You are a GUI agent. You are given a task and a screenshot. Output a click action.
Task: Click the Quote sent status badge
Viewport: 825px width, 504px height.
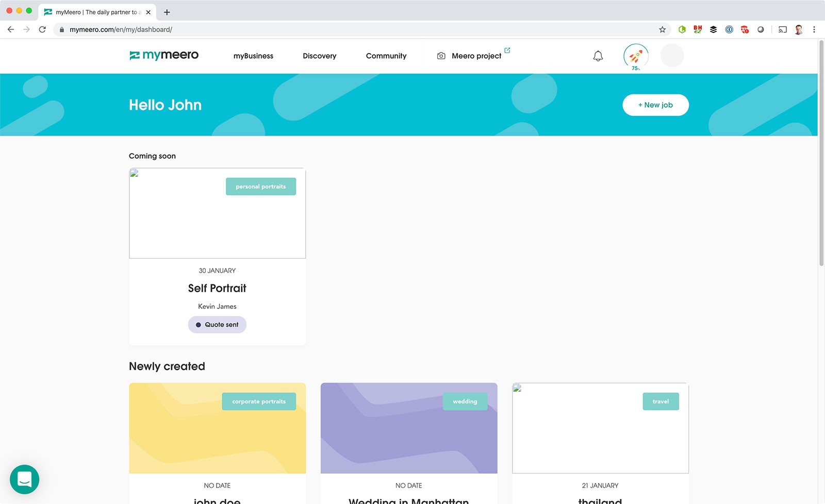[217, 325]
